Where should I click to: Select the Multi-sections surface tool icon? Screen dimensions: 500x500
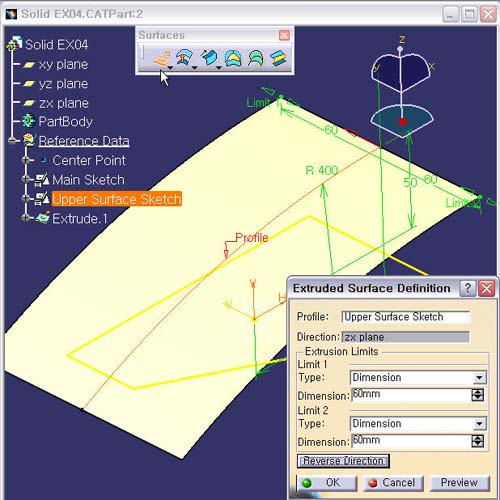point(256,58)
